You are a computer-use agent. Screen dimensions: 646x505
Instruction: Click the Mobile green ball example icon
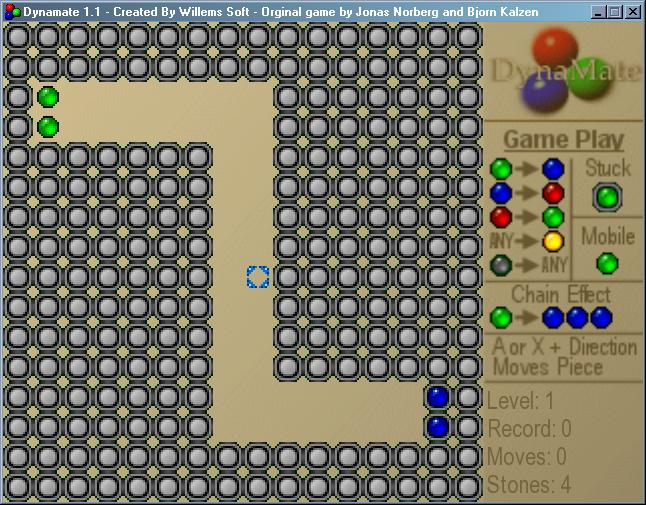click(607, 263)
